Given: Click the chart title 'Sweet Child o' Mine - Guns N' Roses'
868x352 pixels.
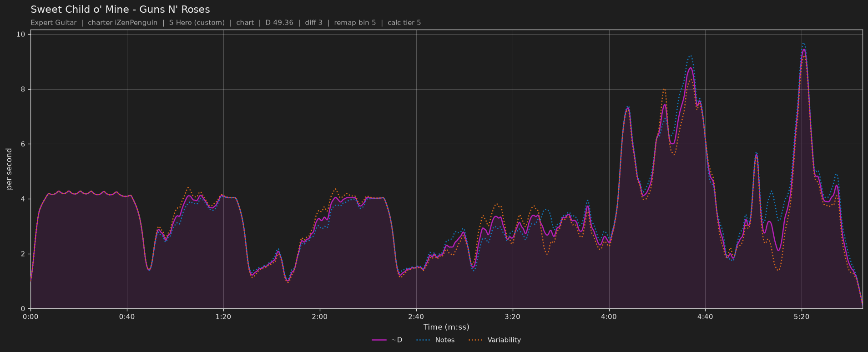Looking at the screenshot, I should coord(120,9).
